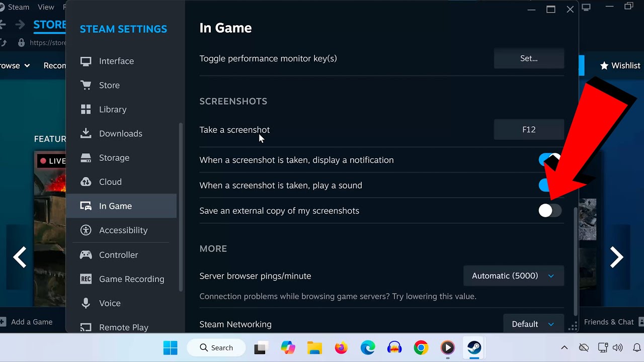Select the In Game settings section
Image resolution: width=644 pixels, height=362 pixels.
[121, 206]
